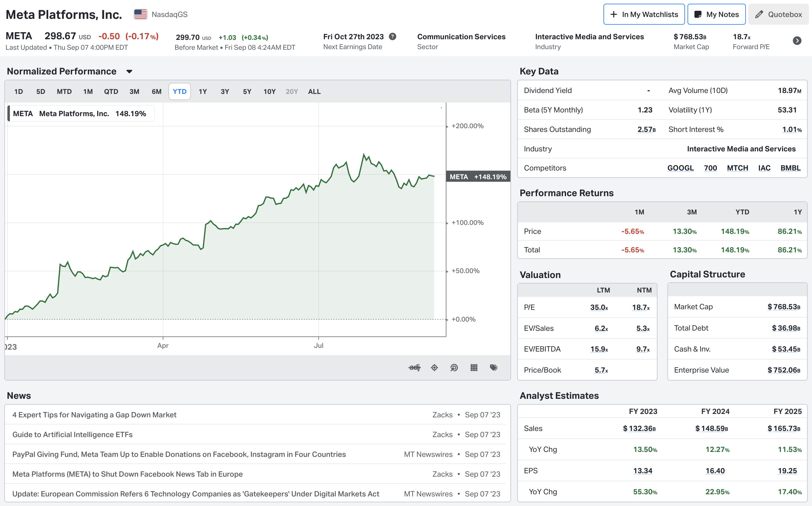Select the QTD time range
The height and width of the screenshot is (506, 812).
click(111, 91)
